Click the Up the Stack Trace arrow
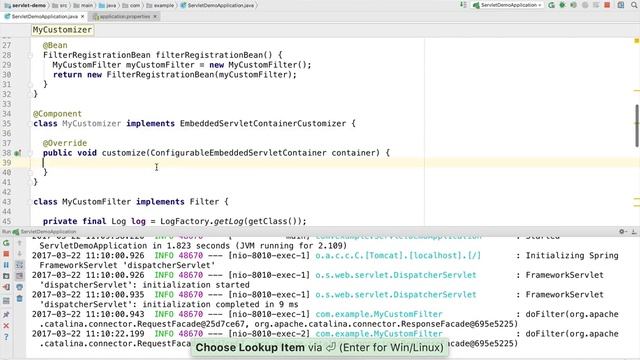Screen dimensions: 640x360 pyautogui.click(x=19, y=243)
